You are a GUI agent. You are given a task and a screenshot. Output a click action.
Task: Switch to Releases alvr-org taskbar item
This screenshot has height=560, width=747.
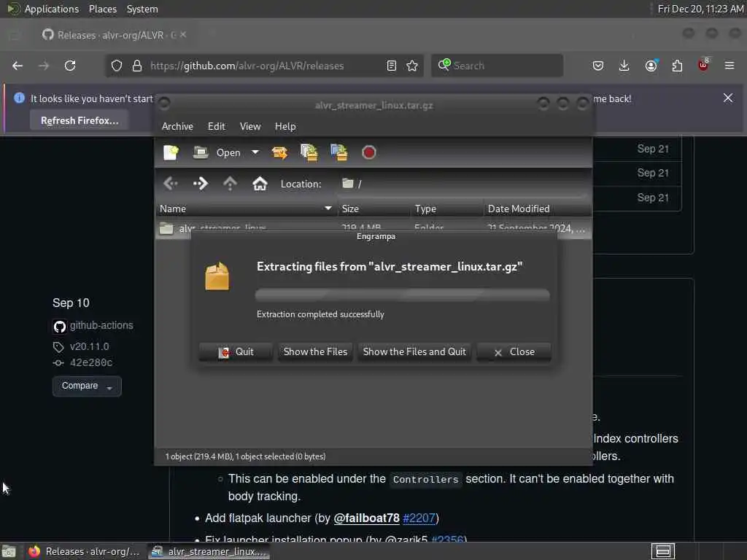tap(83, 551)
